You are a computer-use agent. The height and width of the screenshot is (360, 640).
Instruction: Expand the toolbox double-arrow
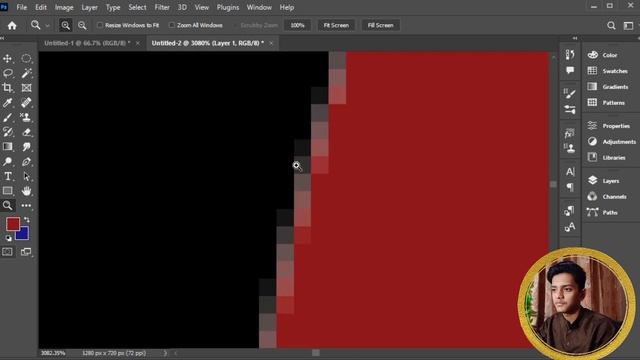[2, 38]
